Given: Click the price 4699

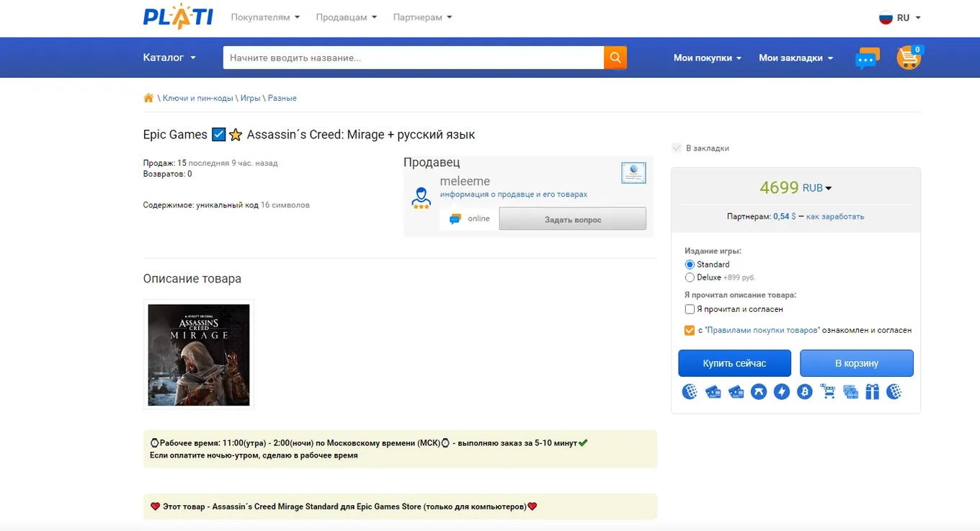Looking at the screenshot, I should coord(779,188).
